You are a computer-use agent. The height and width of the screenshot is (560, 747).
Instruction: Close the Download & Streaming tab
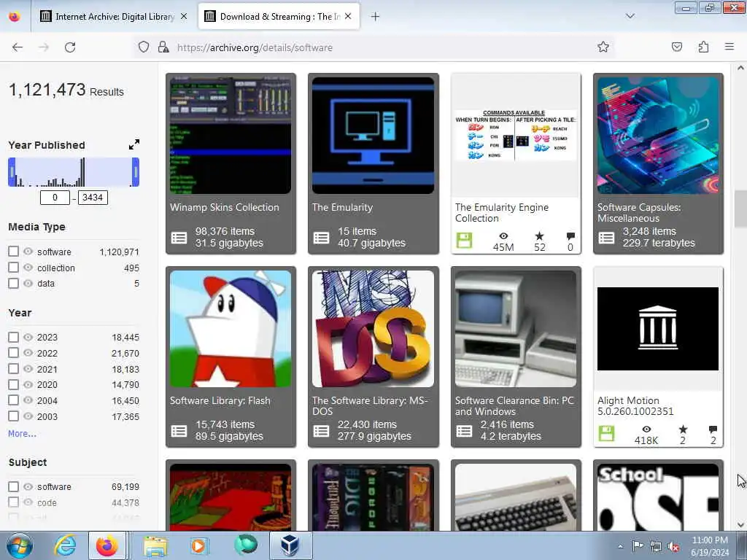348,16
